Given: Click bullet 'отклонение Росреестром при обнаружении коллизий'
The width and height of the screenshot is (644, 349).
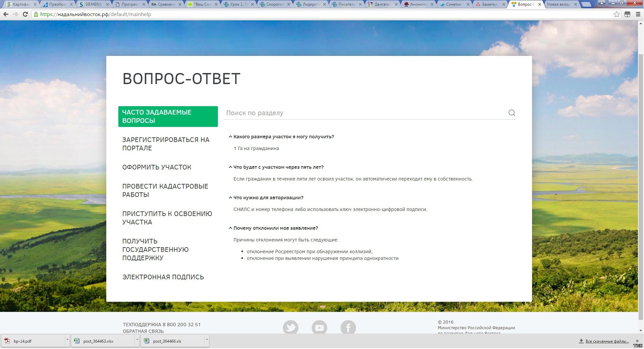Looking at the screenshot, I should 310,252.
